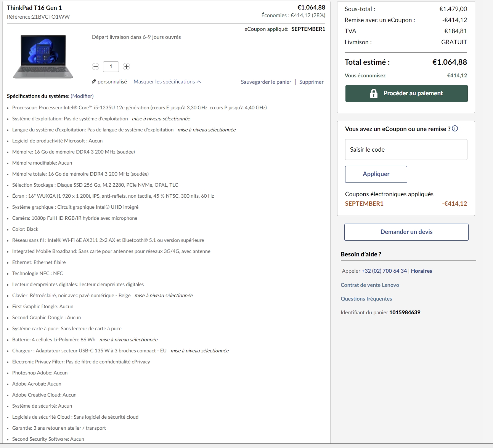Select the Système graphique Intel UHD line
This screenshot has width=493, height=448.
75,207
